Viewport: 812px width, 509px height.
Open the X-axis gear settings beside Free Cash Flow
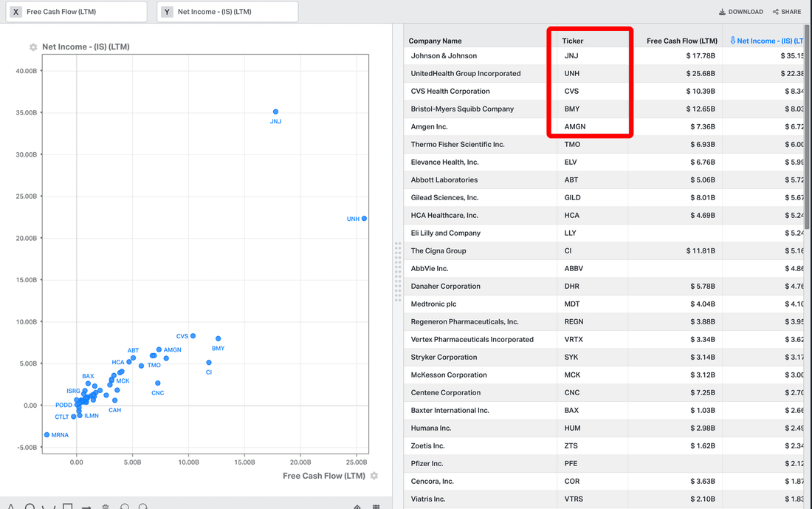374,476
